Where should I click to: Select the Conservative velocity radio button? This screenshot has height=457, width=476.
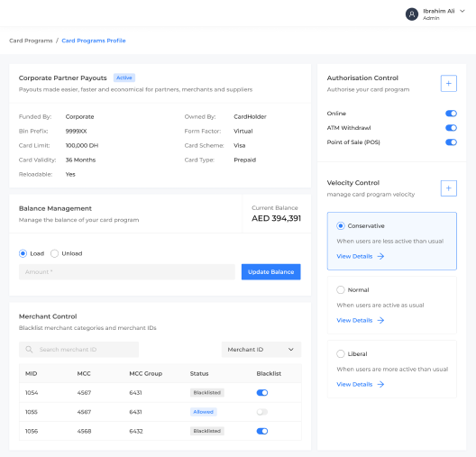click(340, 225)
